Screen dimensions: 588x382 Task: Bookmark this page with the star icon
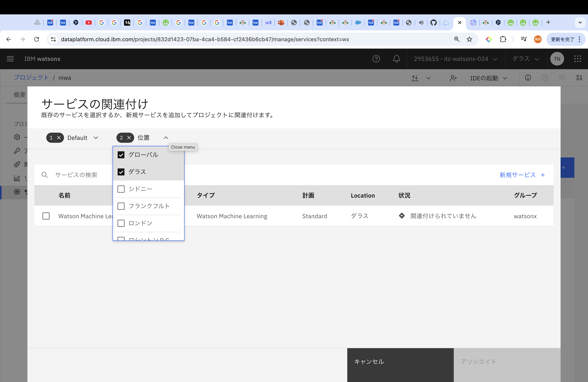click(469, 39)
